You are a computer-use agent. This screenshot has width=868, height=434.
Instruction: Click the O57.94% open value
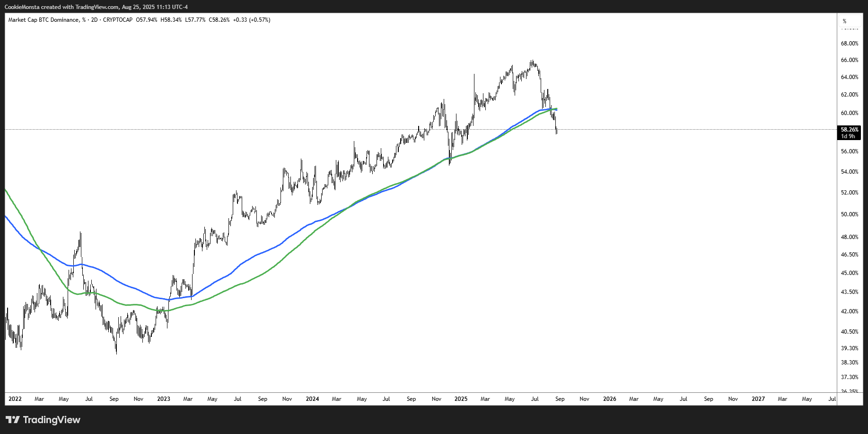pos(147,20)
